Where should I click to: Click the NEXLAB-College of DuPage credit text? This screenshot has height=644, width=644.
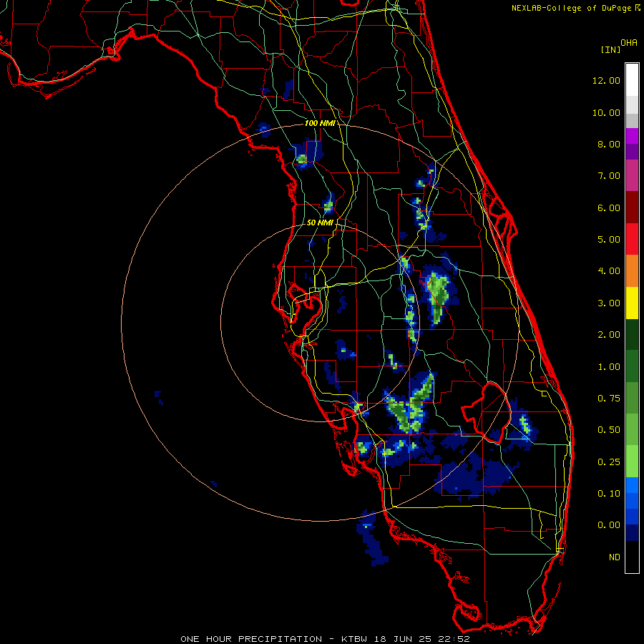572,8
